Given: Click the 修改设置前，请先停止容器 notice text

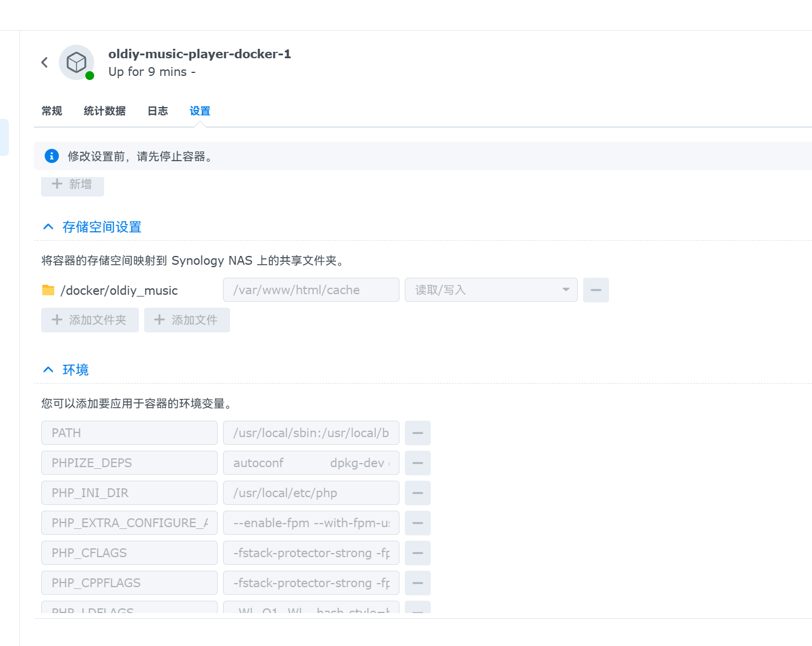Looking at the screenshot, I should click(140, 156).
